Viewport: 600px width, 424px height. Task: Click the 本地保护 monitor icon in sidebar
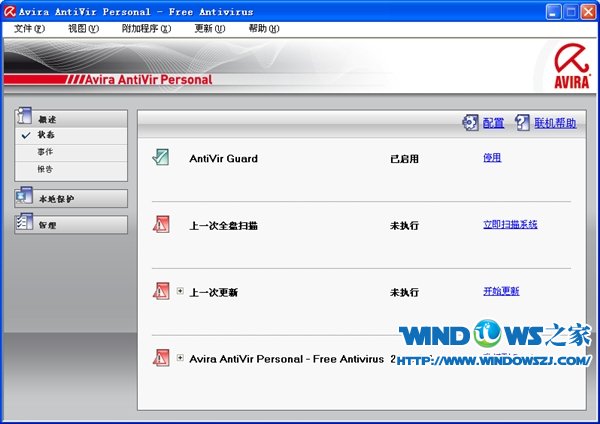pyautogui.click(x=24, y=198)
